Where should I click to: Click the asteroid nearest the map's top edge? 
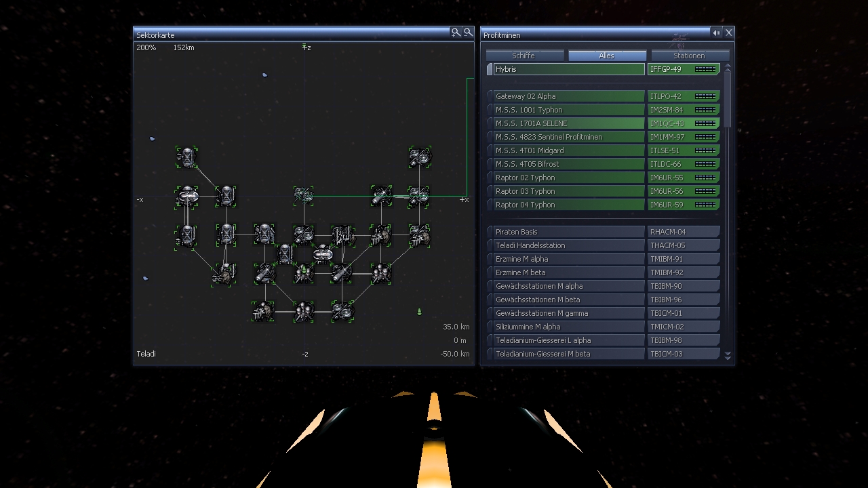click(x=264, y=75)
